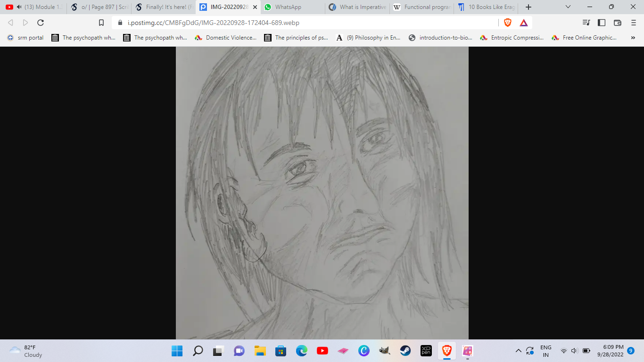Close the active IMG-20220928 tab

[255, 7]
